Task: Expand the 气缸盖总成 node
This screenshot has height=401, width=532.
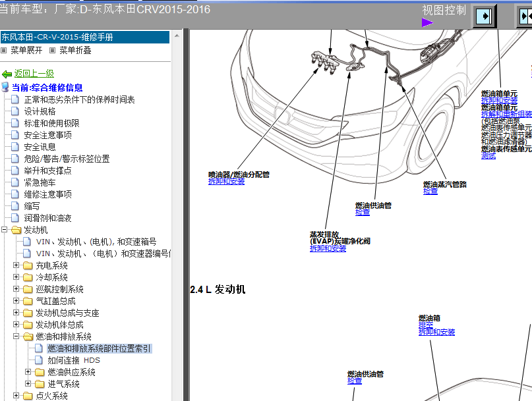Action: [16, 301]
